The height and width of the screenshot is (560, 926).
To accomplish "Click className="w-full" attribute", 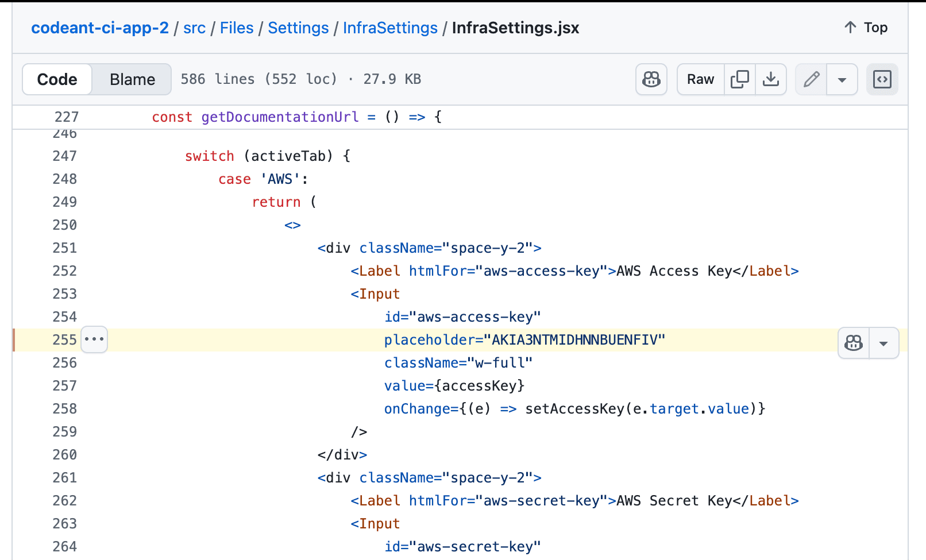I will [x=458, y=362].
